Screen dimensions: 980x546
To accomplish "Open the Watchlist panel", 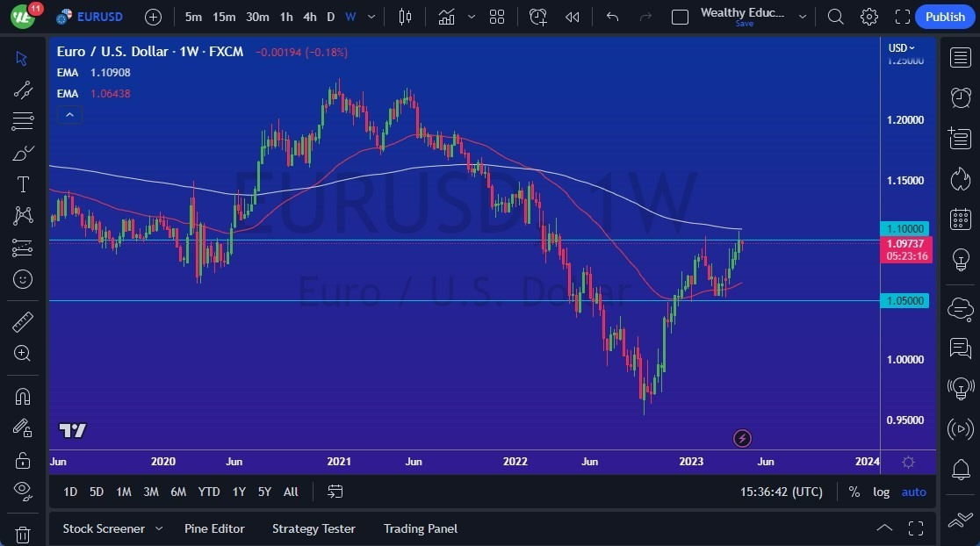I will point(960,57).
